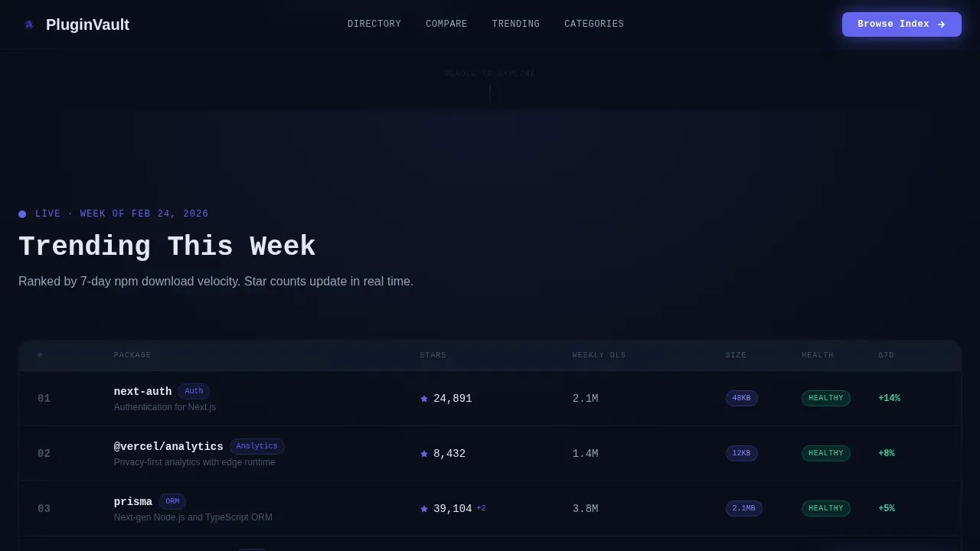
Task: Click the 24,891 star count
Action: coord(452,399)
